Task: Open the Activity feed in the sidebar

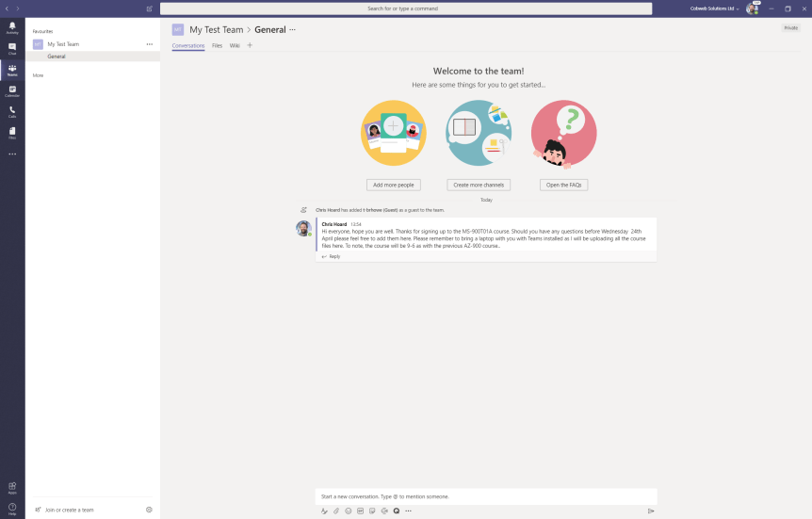Action: [12, 27]
